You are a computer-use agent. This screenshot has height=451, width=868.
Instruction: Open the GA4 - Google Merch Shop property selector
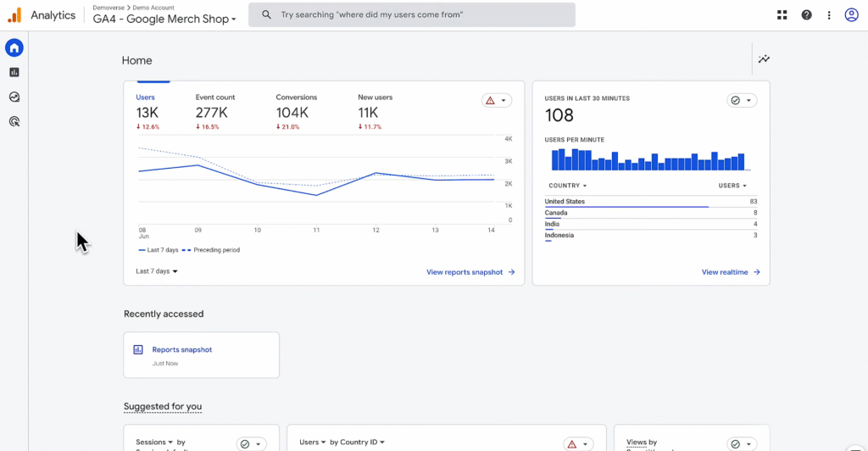pos(164,19)
